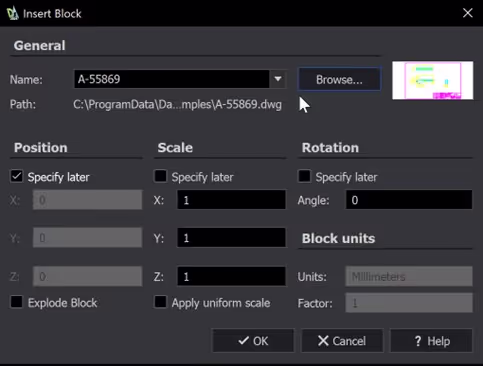The image size is (483, 366).
Task: Confirm with the OK button
Action: 253,341
